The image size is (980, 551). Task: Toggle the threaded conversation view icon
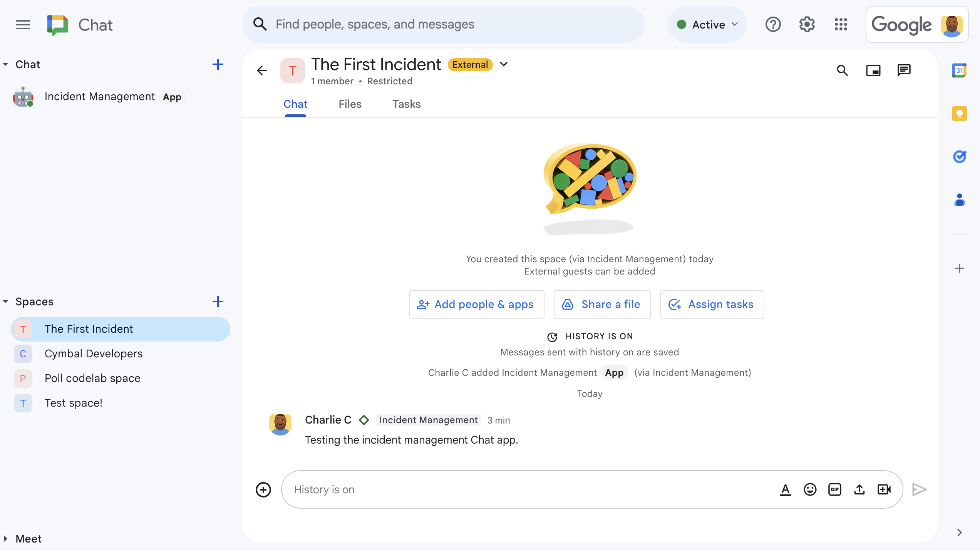pyautogui.click(x=904, y=70)
